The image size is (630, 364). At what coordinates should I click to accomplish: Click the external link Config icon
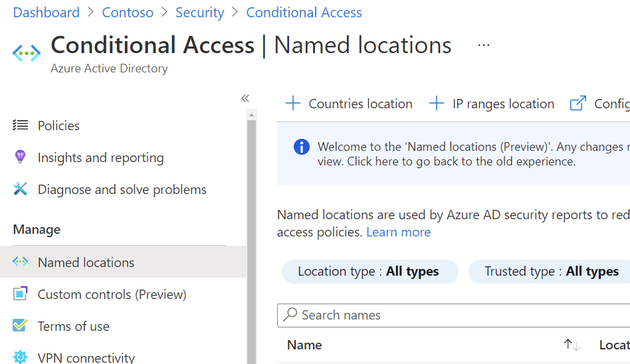tap(578, 103)
